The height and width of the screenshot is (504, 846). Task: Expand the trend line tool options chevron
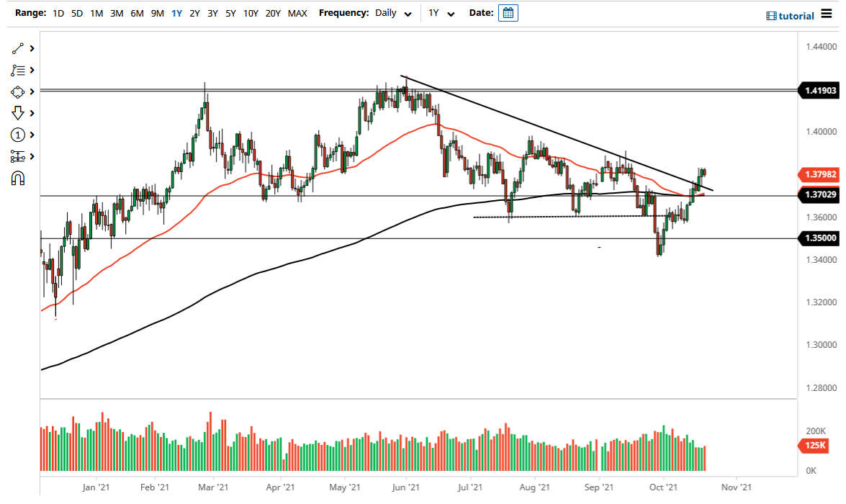30,48
